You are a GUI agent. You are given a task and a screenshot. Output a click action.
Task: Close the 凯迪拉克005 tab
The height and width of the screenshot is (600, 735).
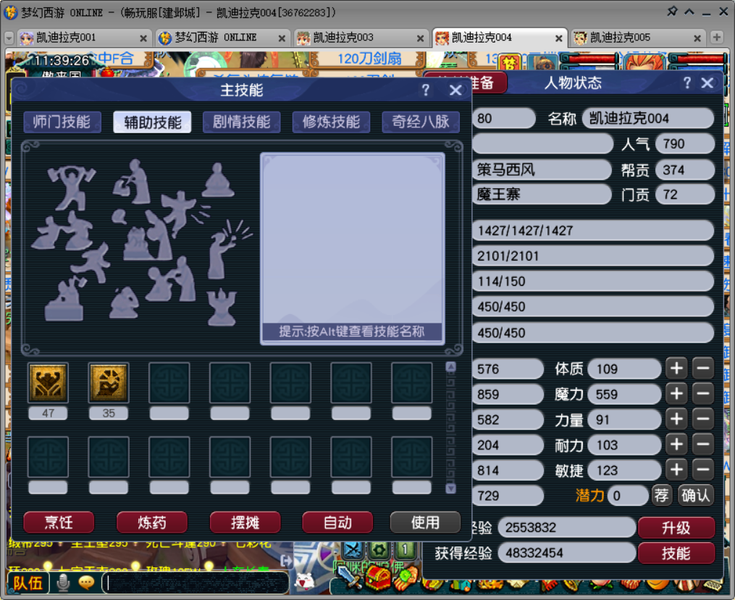coord(697,38)
